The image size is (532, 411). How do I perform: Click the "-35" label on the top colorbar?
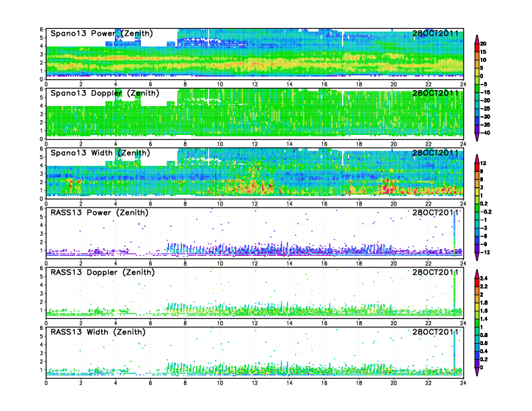coord(485,125)
